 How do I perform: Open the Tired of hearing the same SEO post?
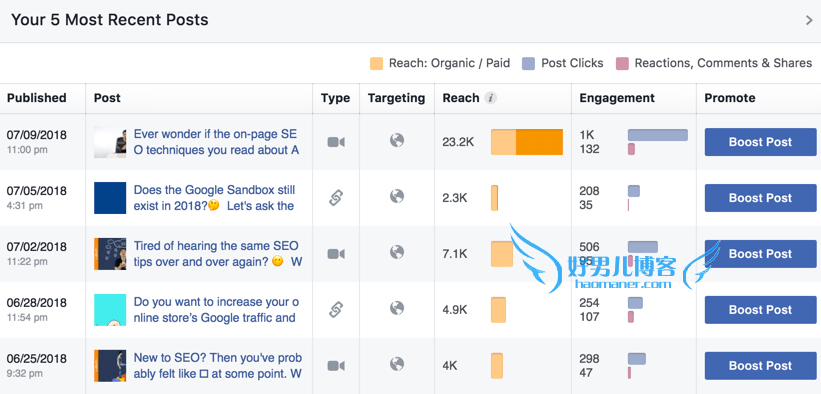click(x=217, y=254)
